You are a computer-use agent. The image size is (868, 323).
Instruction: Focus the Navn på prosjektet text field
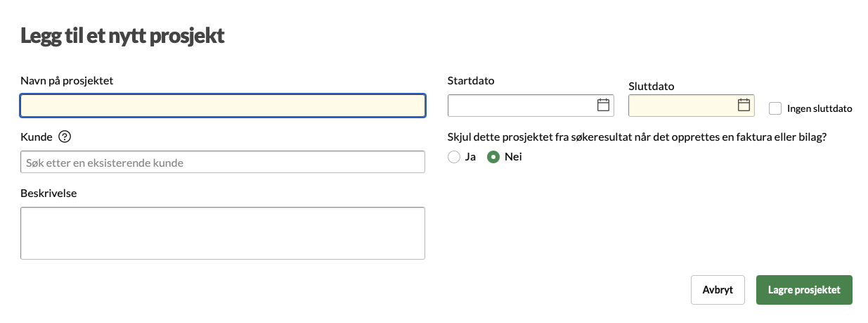click(223, 106)
